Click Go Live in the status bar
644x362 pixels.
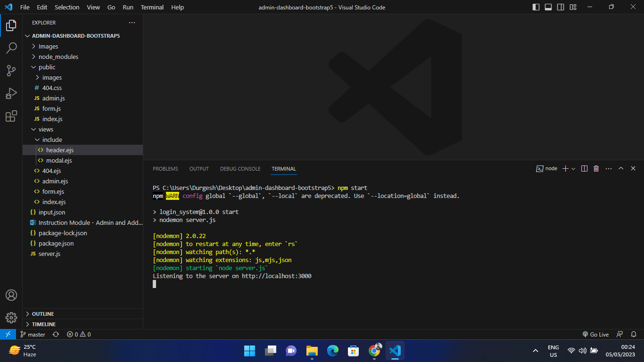(595, 334)
